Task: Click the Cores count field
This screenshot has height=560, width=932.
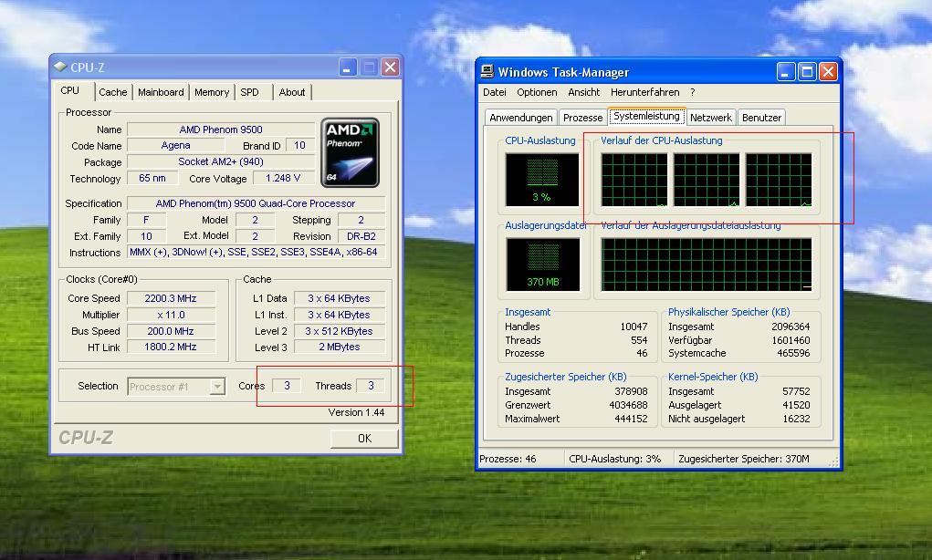Action: pyautogui.click(x=287, y=386)
